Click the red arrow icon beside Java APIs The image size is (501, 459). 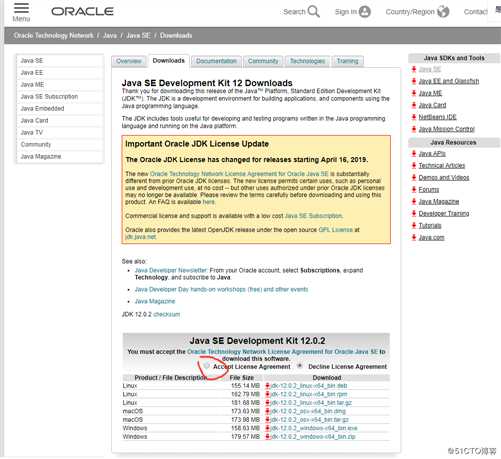coord(414,153)
